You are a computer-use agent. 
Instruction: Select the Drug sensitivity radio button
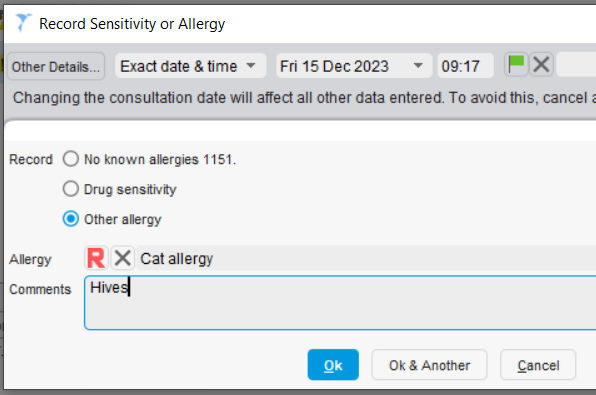(x=71, y=189)
